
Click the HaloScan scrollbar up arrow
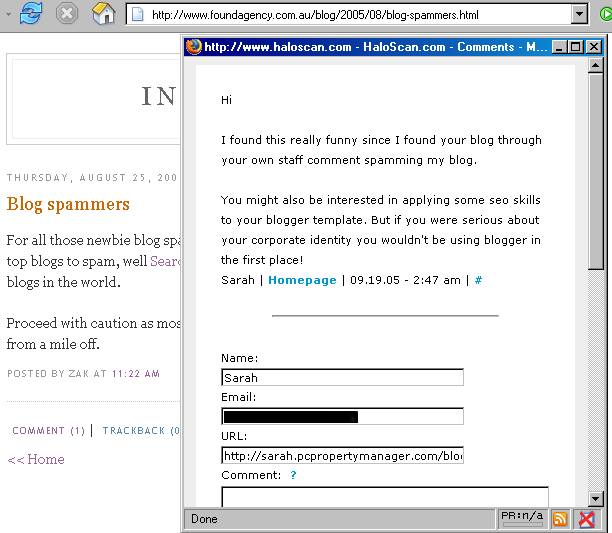pyautogui.click(x=595, y=65)
